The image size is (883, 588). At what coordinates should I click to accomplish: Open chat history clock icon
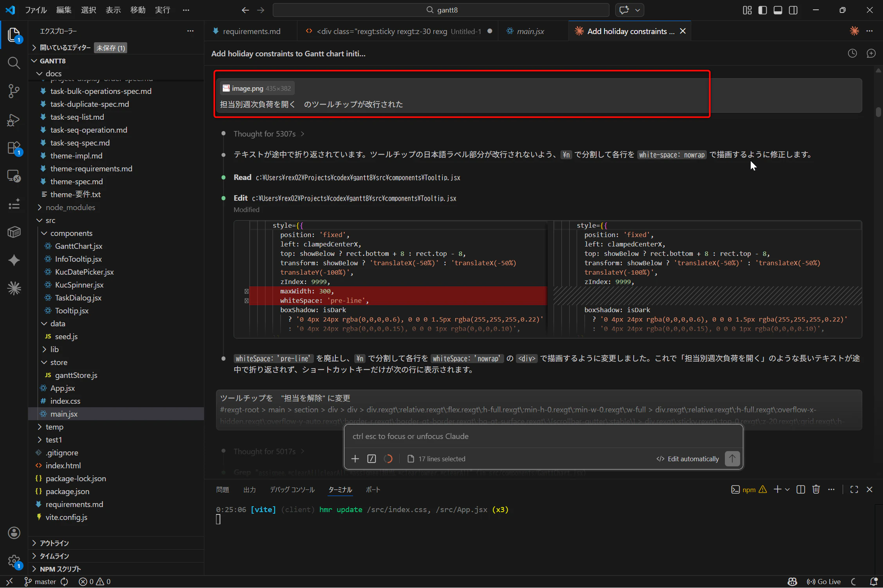[852, 54]
